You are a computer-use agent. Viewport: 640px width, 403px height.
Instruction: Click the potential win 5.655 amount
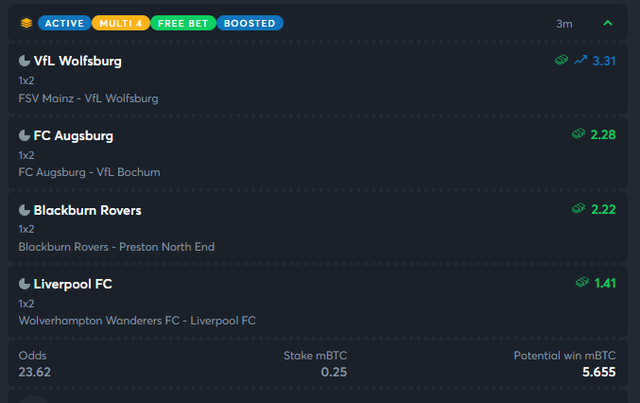point(599,372)
